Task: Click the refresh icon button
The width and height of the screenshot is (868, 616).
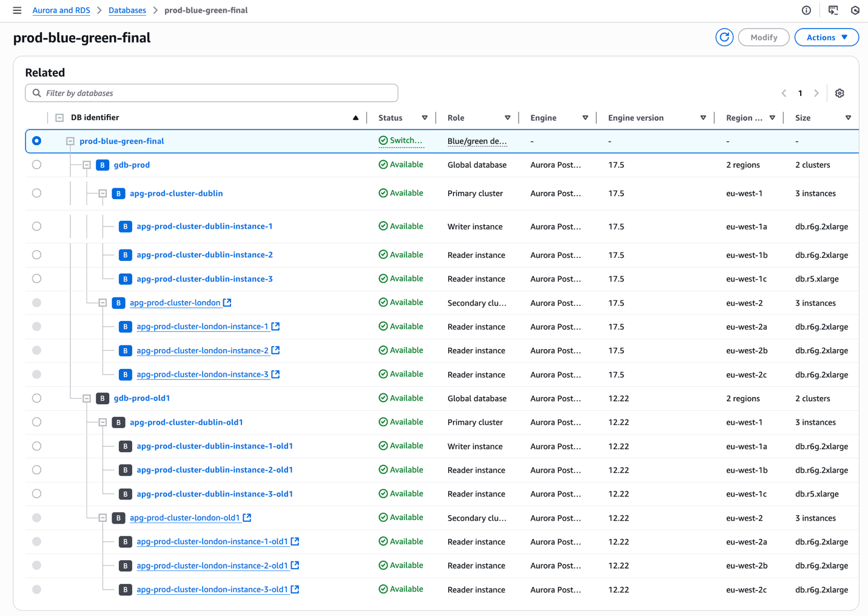Action: tap(724, 38)
